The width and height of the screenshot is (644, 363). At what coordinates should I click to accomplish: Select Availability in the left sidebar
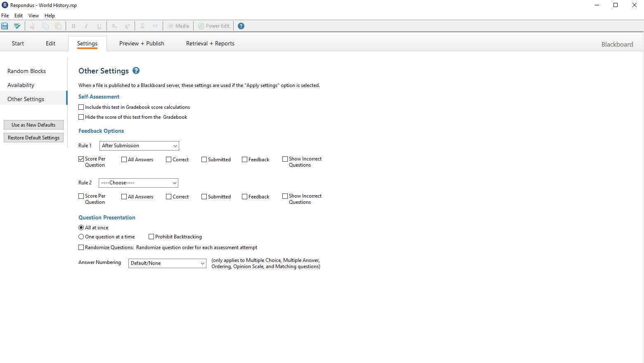(21, 85)
